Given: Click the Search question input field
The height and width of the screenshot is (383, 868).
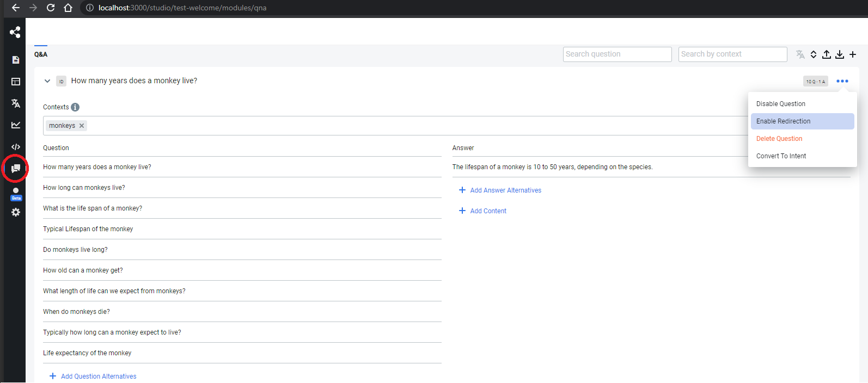Looking at the screenshot, I should [x=617, y=54].
